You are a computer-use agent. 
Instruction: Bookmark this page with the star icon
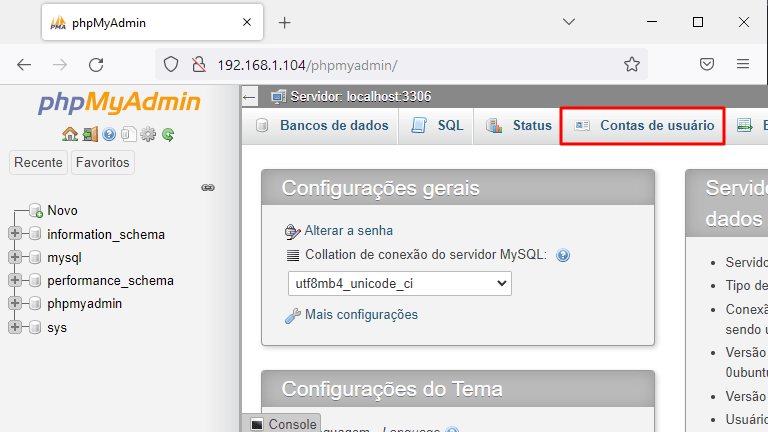[632, 65]
